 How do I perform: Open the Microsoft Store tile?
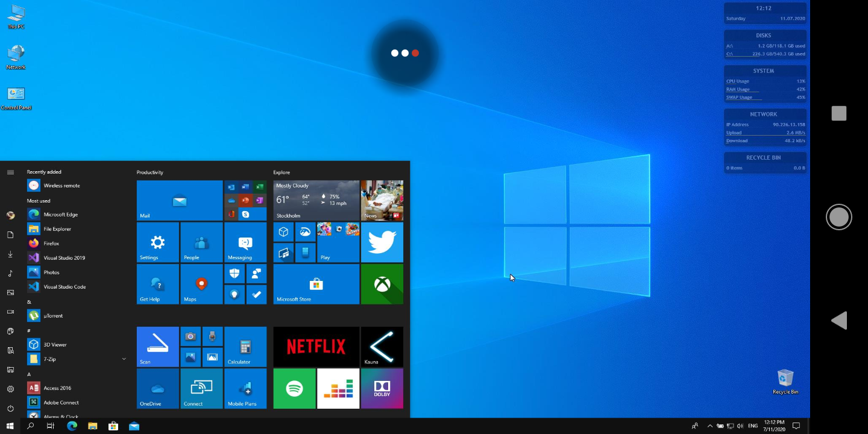pos(316,284)
